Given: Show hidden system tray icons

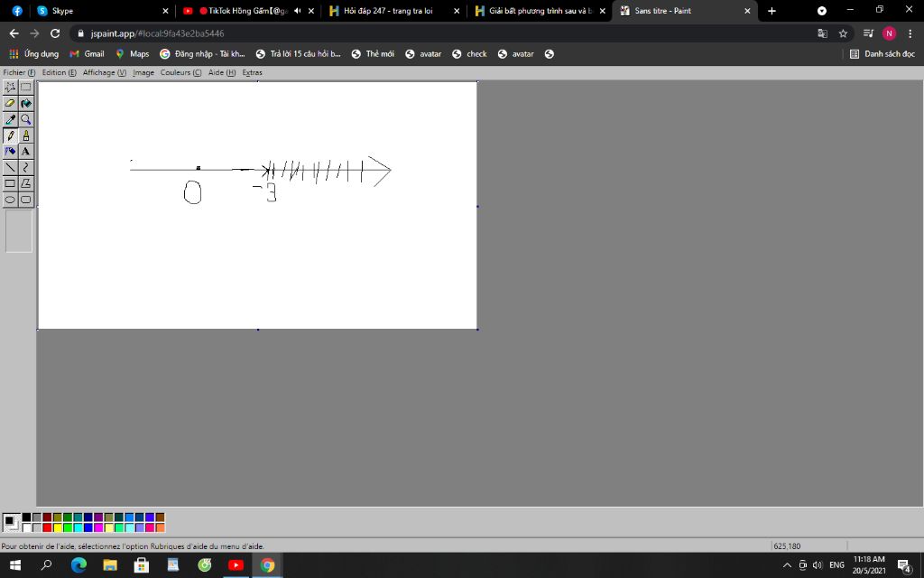Looking at the screenshot, I should [787, 565].
